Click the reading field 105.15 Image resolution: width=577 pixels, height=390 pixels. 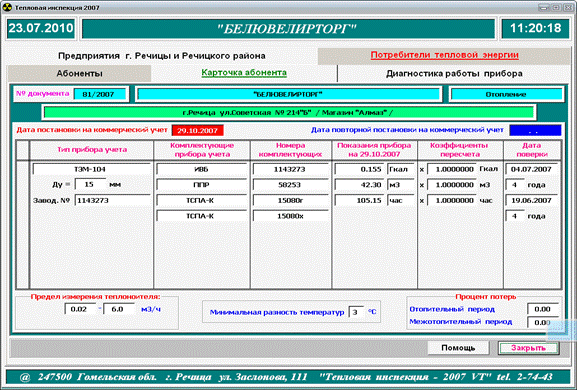360,201
